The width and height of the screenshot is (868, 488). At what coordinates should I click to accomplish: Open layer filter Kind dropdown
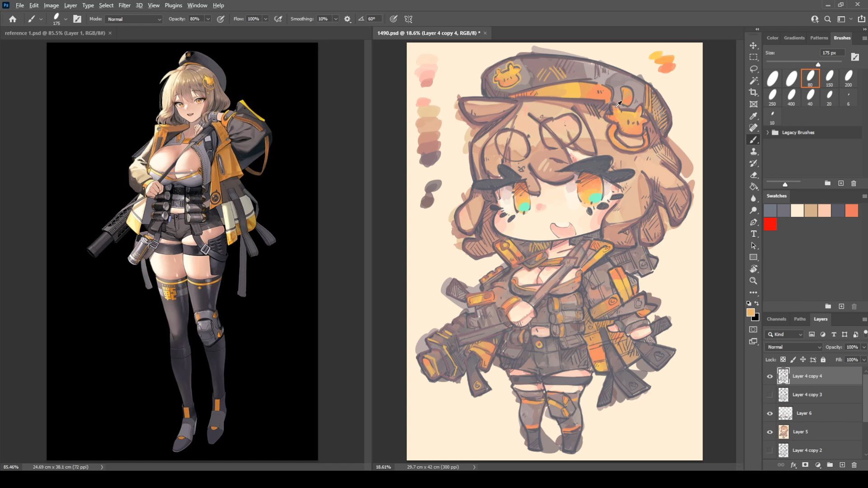785,334
